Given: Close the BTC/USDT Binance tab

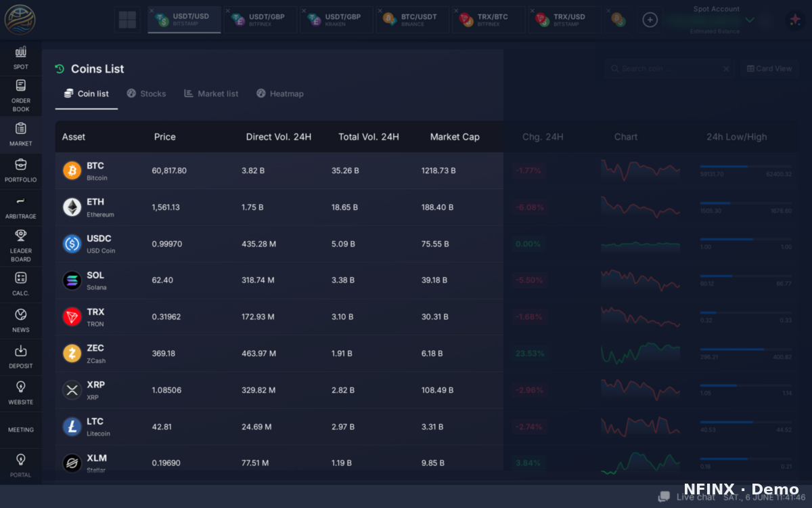Looking at the screenshot, I should [x=380, y=10].
